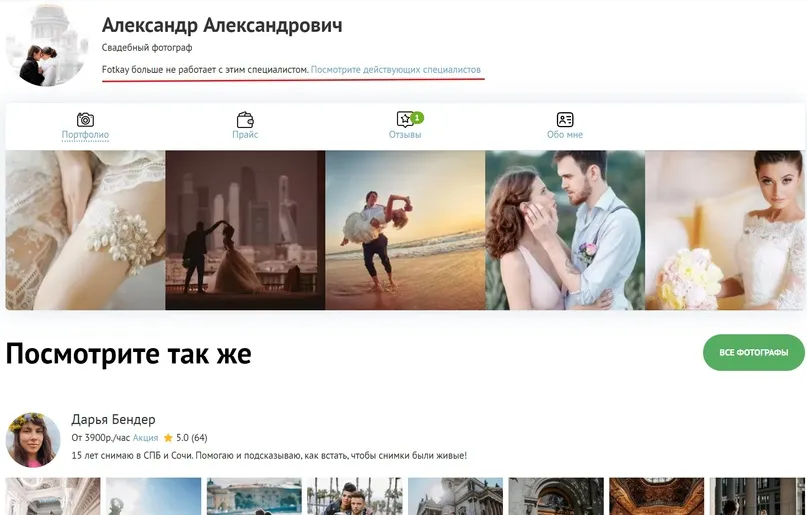Click the ВСЕ ФОТОГРАФЫ button
Screen dimensions: 807x515
(x=753, y=352)
